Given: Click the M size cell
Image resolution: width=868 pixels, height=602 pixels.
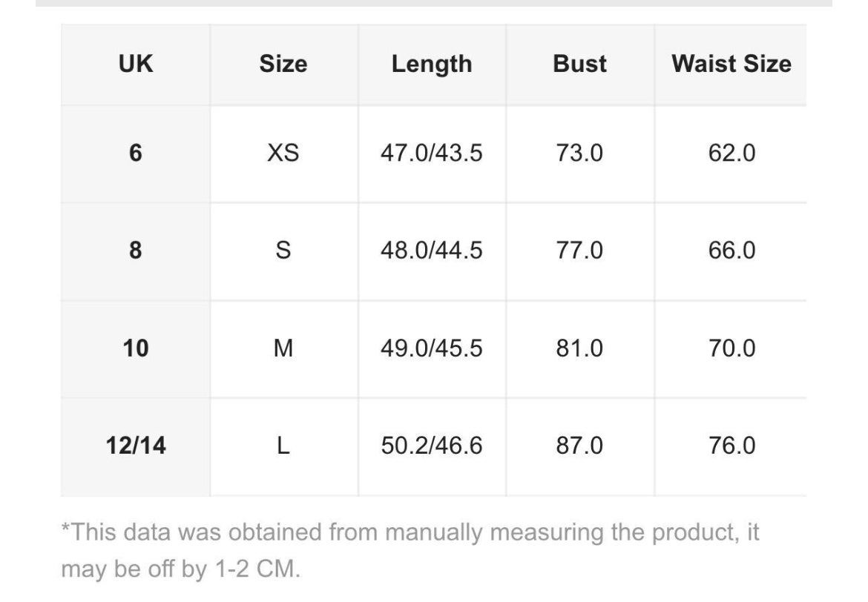Looking at the screenshot, I should [x=283, y=348].
